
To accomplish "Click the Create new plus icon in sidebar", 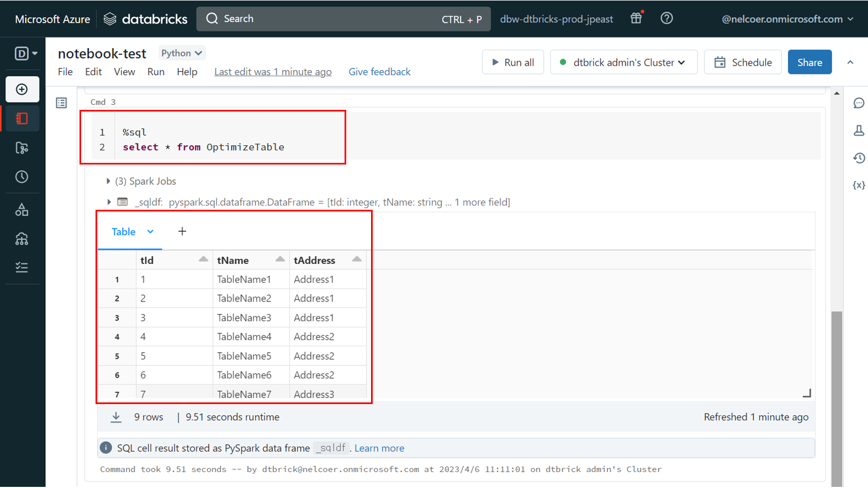I will point(22,89).
